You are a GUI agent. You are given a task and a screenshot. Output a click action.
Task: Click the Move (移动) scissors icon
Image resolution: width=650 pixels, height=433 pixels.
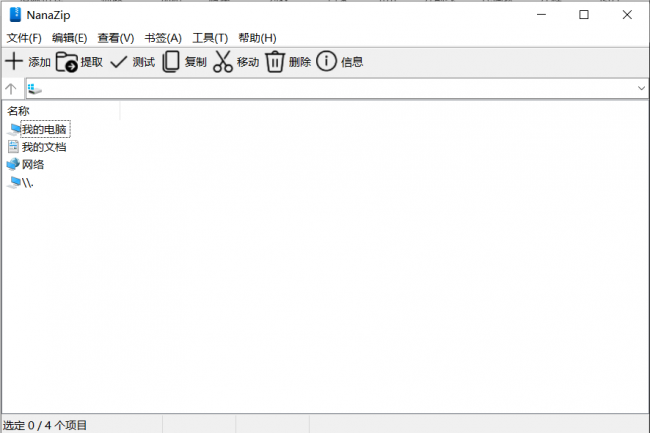223,62
